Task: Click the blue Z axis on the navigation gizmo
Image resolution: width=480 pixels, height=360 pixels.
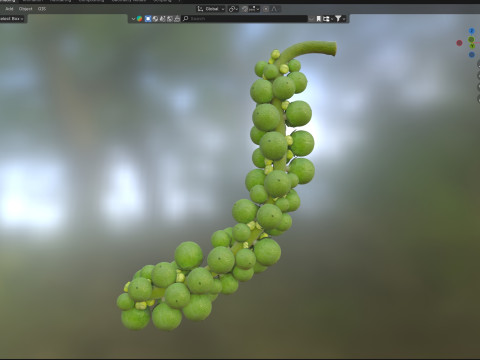Action: tap(471, 31)
